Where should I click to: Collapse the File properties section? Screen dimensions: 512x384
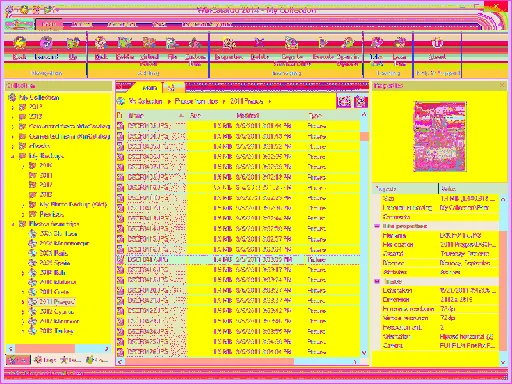tap(377, 226)
